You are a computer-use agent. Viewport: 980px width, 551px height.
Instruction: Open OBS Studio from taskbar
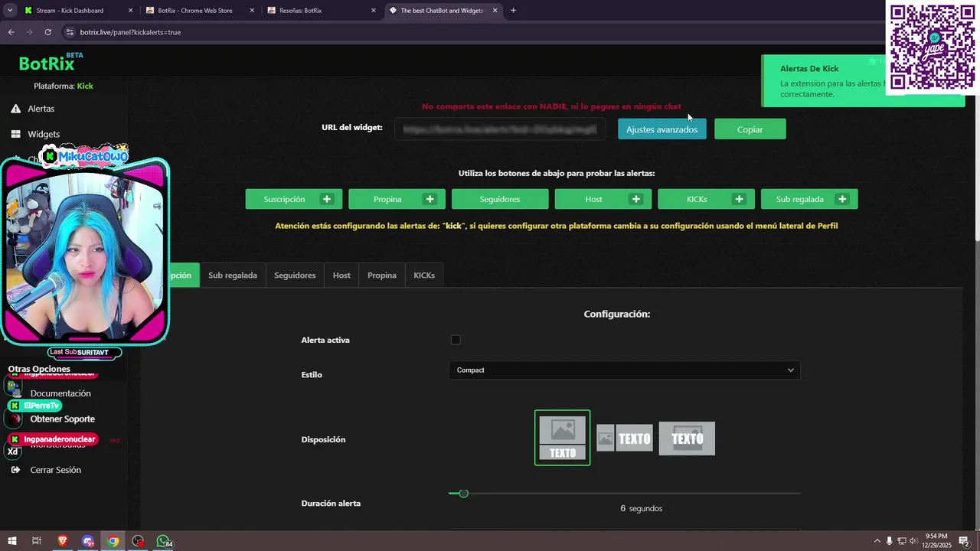pyautogui.click(x=138, y=541)
